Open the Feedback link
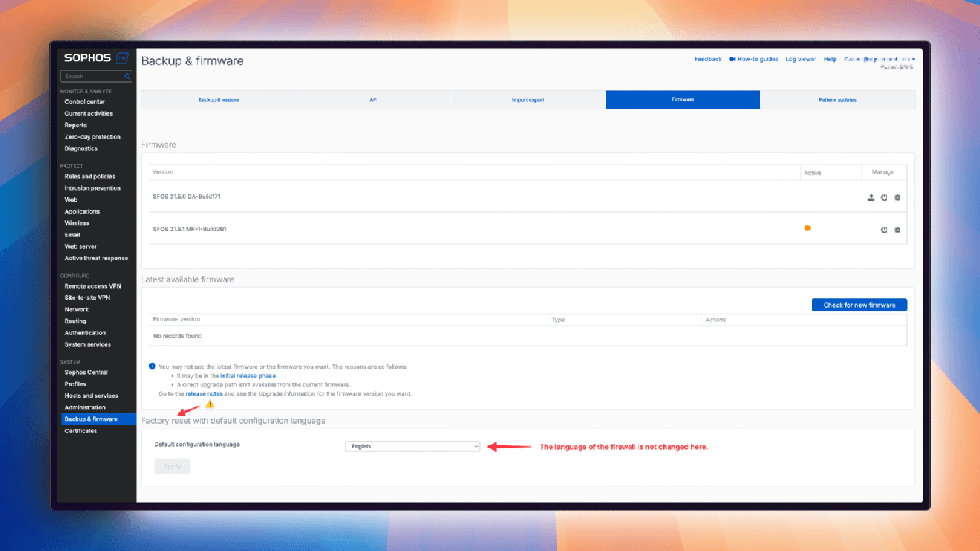The width and height of the screenshot is (980, 551). point(708,59)
